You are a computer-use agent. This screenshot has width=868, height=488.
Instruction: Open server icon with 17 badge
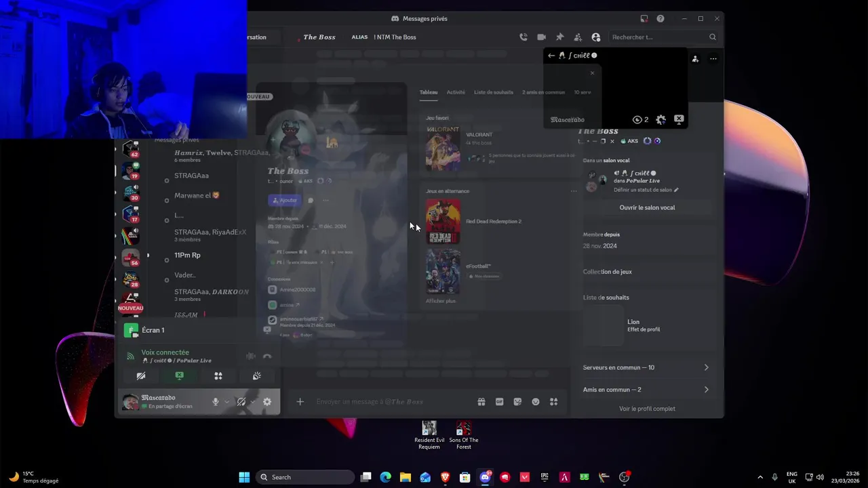[130, 215]
